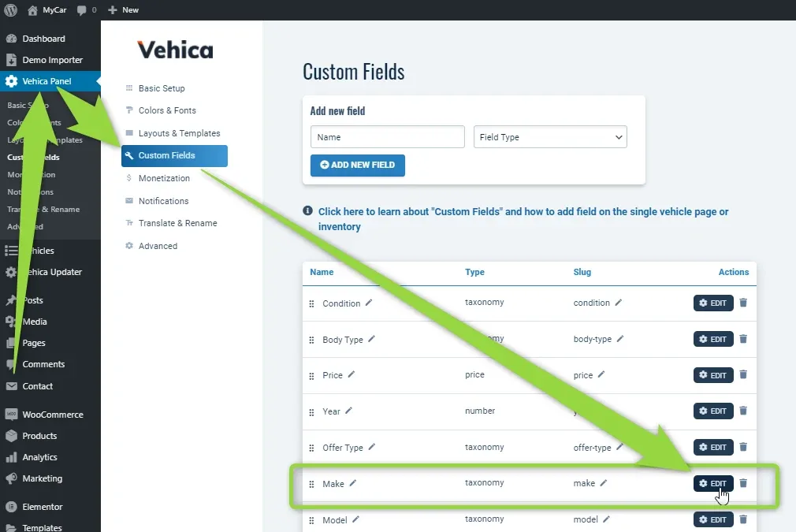Delete the Condition field trash icon
Viewport: 796px width, 532px height.
coord(743,303)
